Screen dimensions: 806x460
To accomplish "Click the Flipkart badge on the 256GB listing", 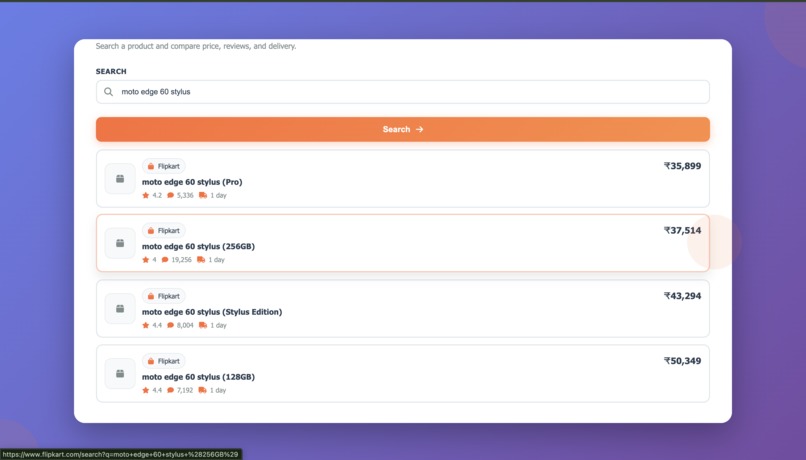I will tap(163, 231).
